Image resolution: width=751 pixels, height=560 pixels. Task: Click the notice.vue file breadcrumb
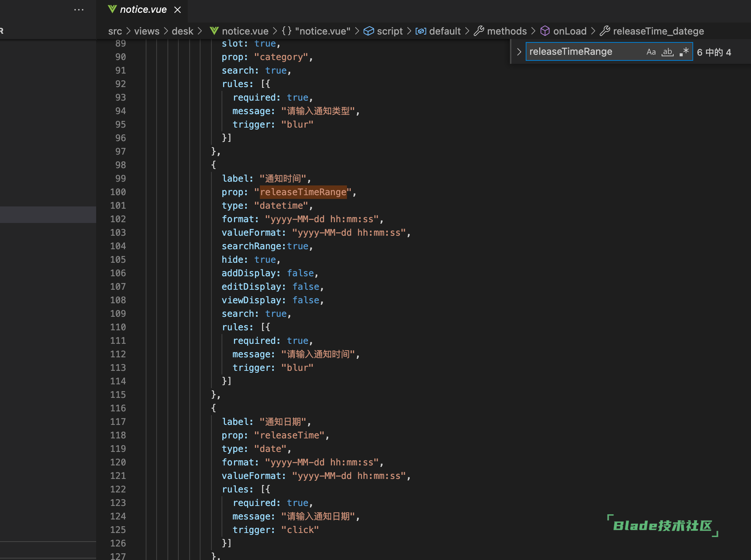click(245, 31)
